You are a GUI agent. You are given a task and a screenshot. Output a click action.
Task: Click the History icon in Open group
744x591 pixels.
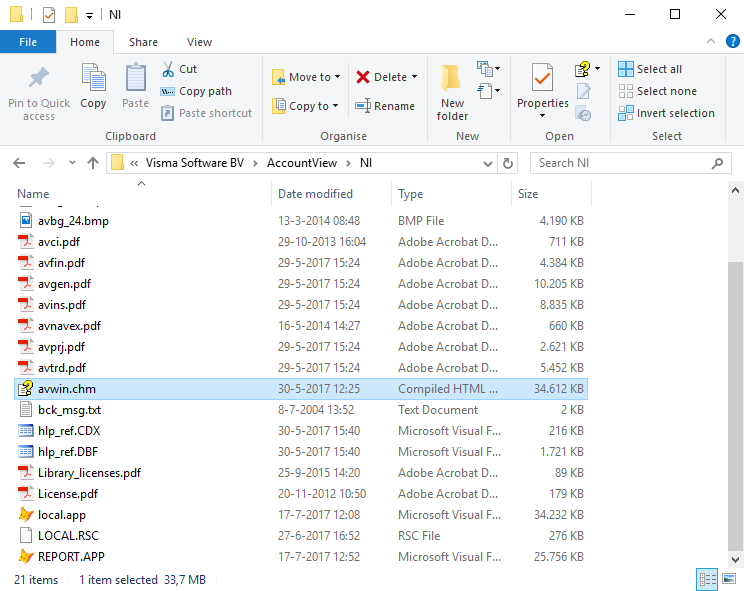pyautogui.click(x=583, y=114)
